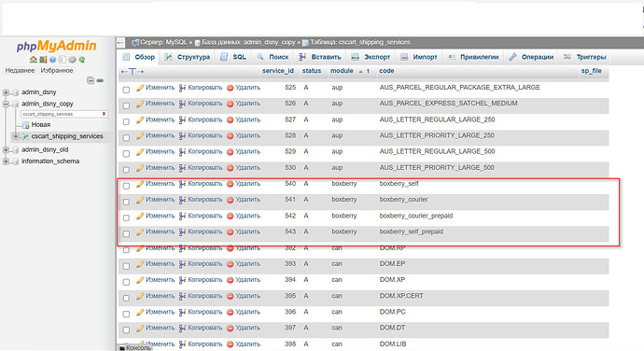The image size is (644, 351).
Task: Click the database icon next to admin_dsny
Action: [16, 92]
